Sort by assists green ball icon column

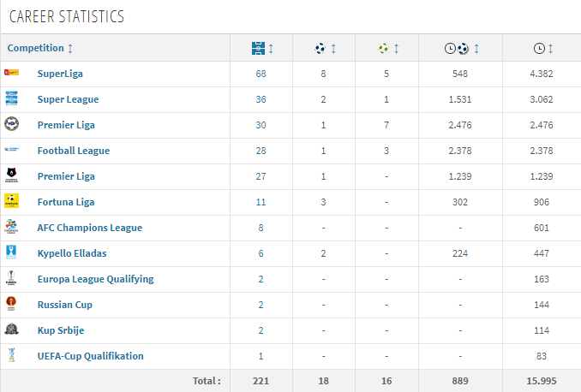click(x=384, y=49)
